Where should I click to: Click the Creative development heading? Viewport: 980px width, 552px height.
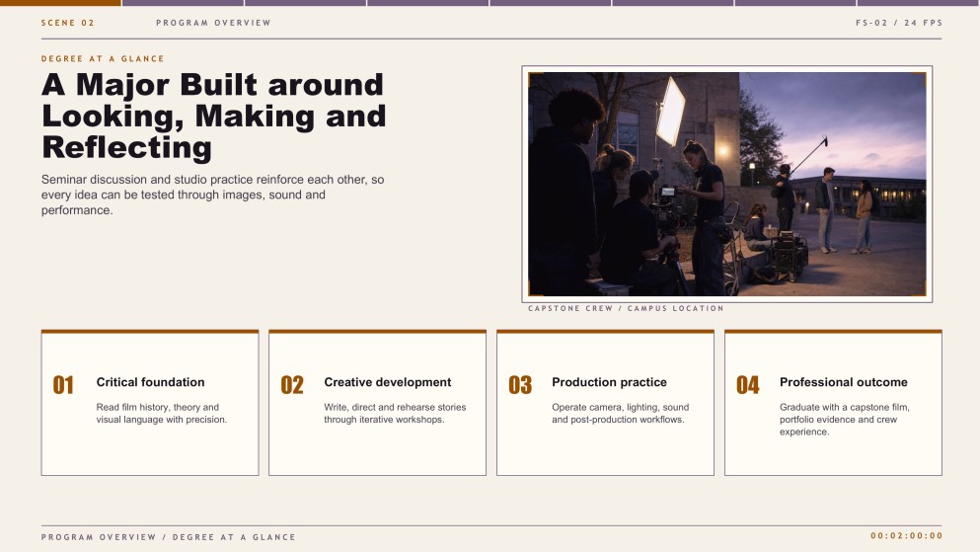pos(388,382)
